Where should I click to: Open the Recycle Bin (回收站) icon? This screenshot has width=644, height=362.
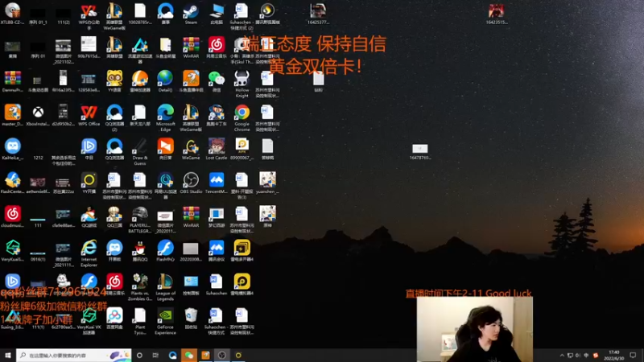pos(191,319)
